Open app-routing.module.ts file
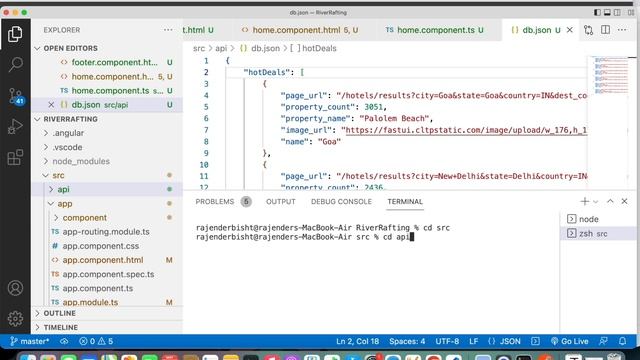Viewport: 640px width, 360px height. click(106, 232)
